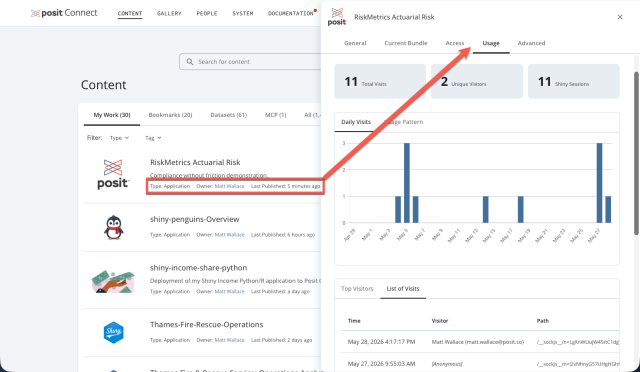Click Matt Wallace owner link for shiny-penguins-Overview
Image resolution: width=640 pixels, height=372 pixels.
[x=229, y=235]
